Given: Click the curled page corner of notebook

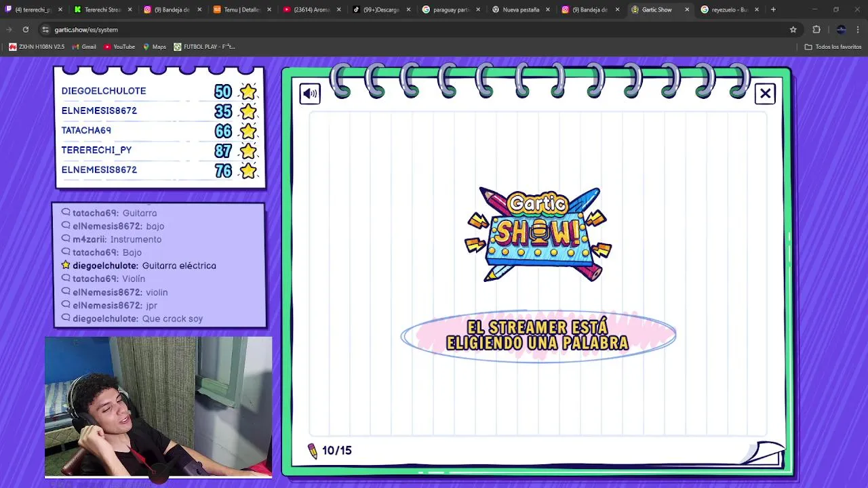Looking at the screenshot, I should (764, 453).
